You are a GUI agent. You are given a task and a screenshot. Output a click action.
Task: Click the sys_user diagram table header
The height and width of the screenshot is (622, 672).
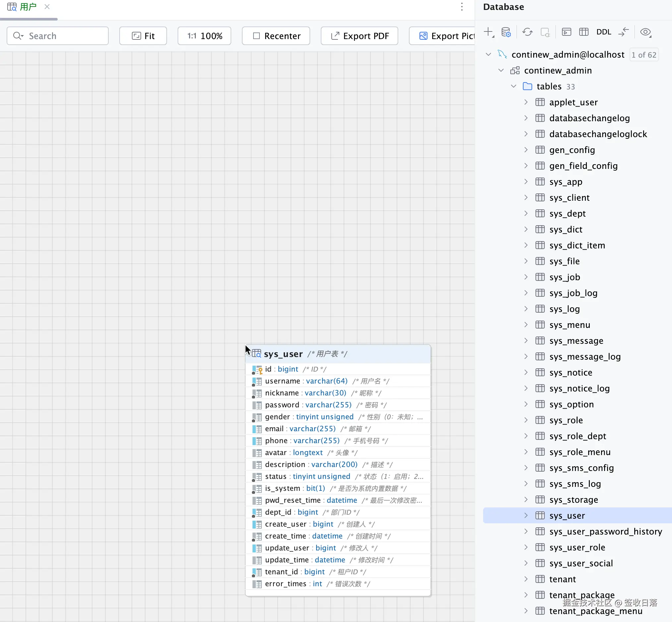(x=338, y=354)
